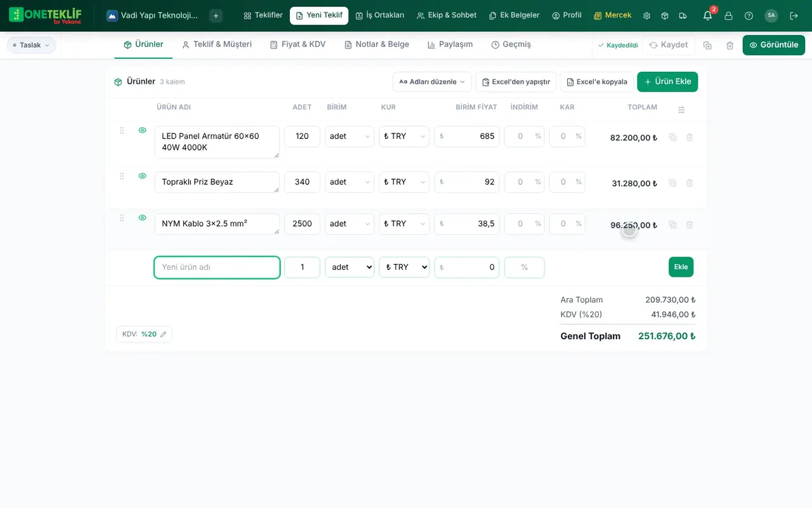Open the settings gear in top bar
812x508 pixels.
646,16
